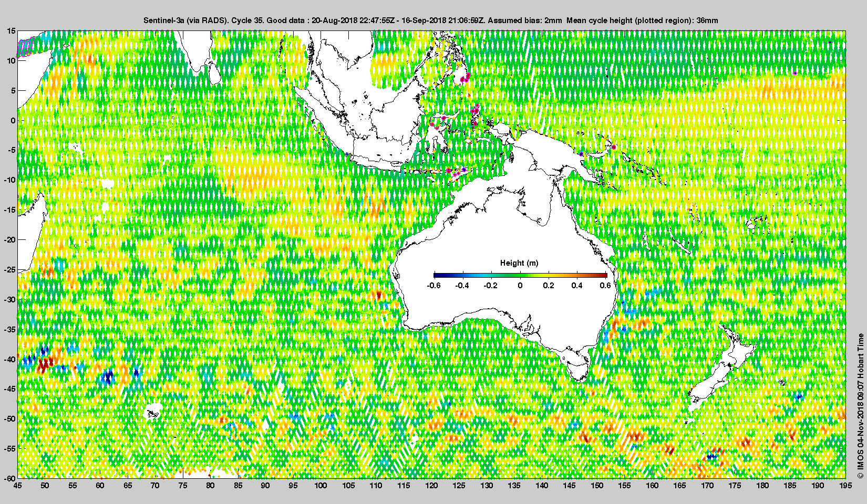Click the longitude axis label '120'
The height and width of the screenshot is (504, 867).
(431, 486)
